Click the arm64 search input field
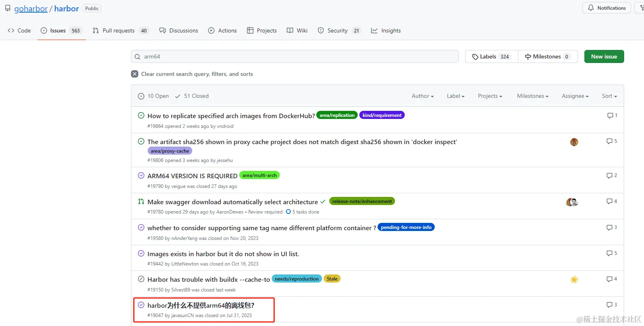The height and width of the screenshot is (326, 644). coord(295,56)
